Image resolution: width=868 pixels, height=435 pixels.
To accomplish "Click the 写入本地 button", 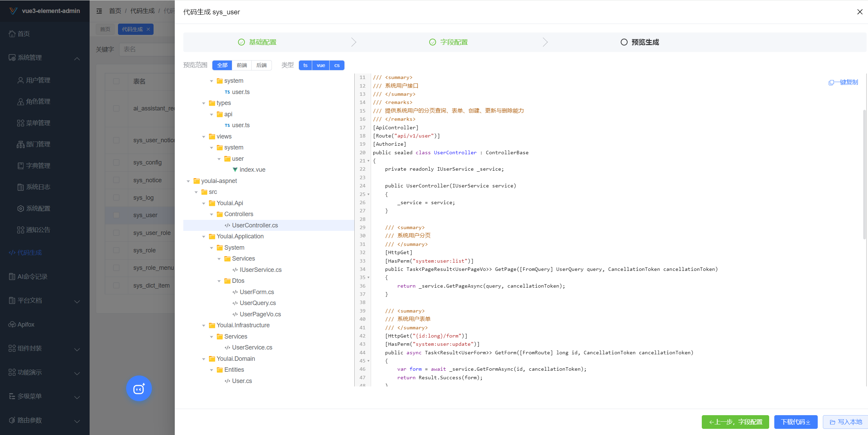I will point(845,422).
